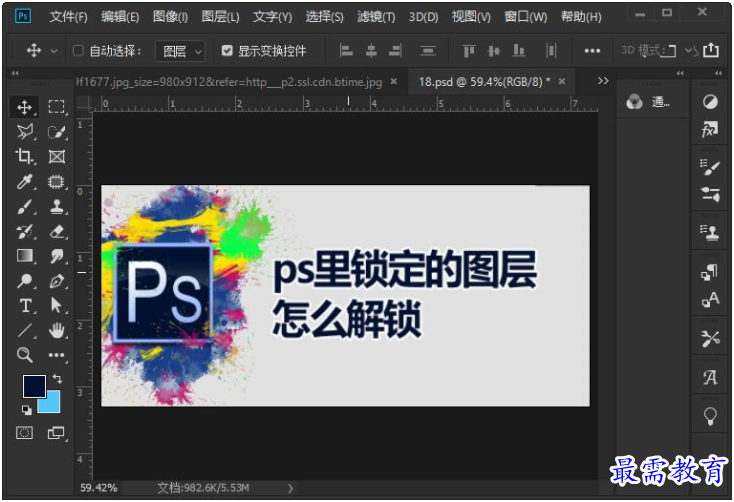Close the 18.psd document tab
The image size is (734, 502).
(562, 81)
